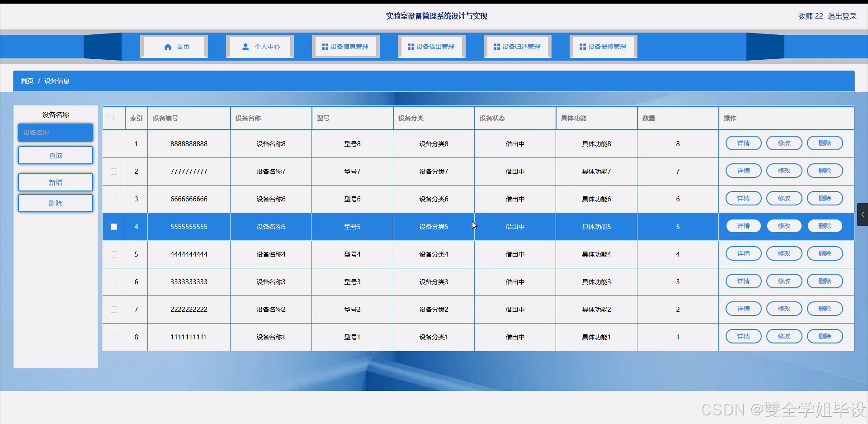This screenshot has width=868, height=424.
Task: Toggle the select-all checkbox in table header
Action: [111, 118]
